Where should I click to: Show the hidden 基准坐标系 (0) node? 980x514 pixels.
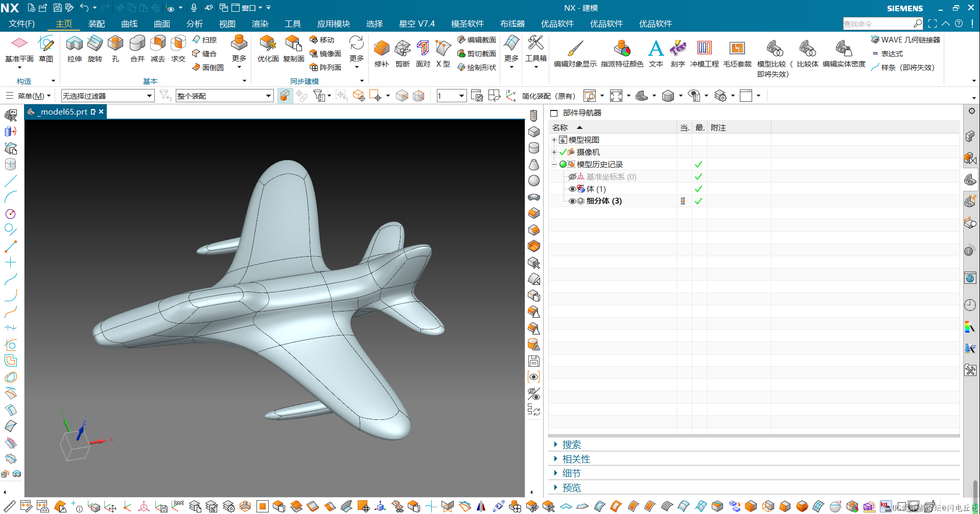(x=572, y=176)
